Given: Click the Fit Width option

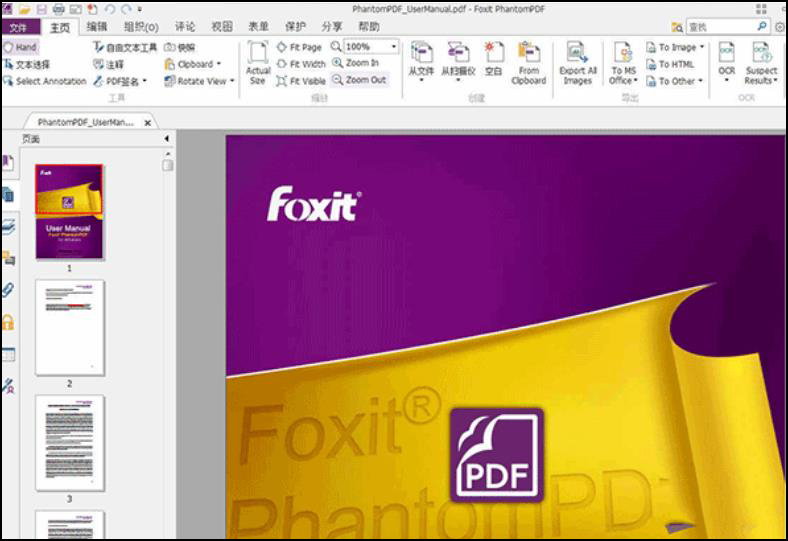Looking at the screenshot, I should 301,64.
